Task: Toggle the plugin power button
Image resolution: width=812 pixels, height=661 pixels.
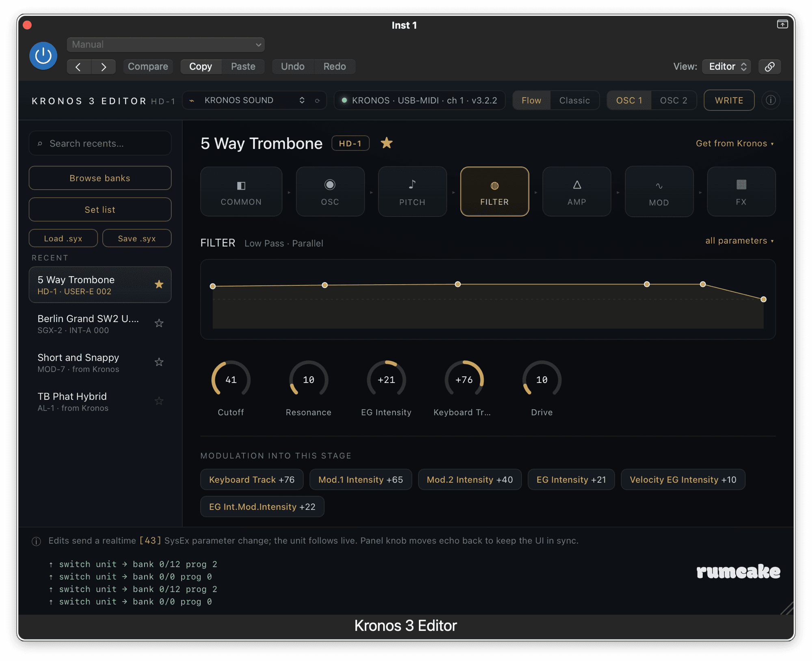Action: [43, 56]
